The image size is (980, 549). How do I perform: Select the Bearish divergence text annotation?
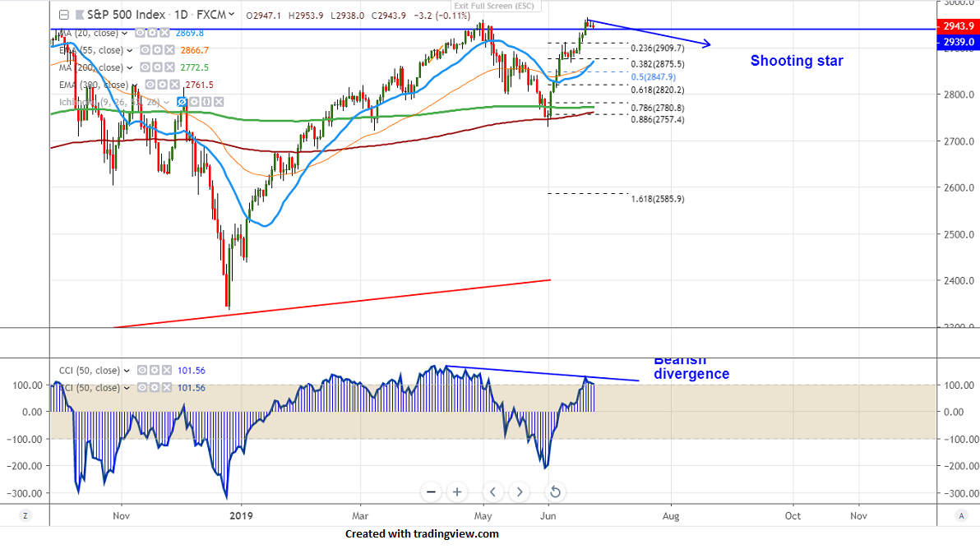click(691, 368)
